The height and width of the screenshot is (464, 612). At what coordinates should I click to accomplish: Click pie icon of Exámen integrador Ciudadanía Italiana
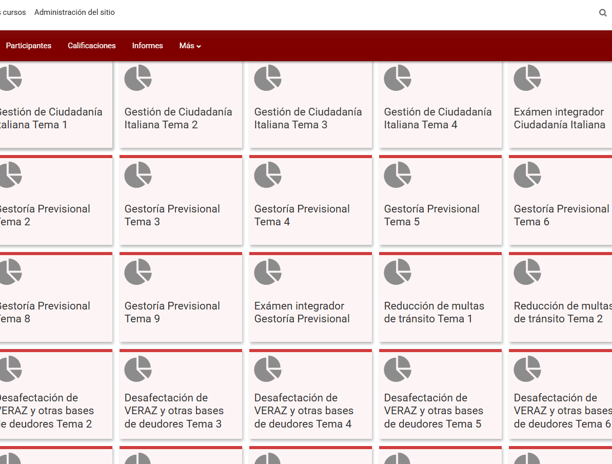pyautogui.click(x=527, y=78)
